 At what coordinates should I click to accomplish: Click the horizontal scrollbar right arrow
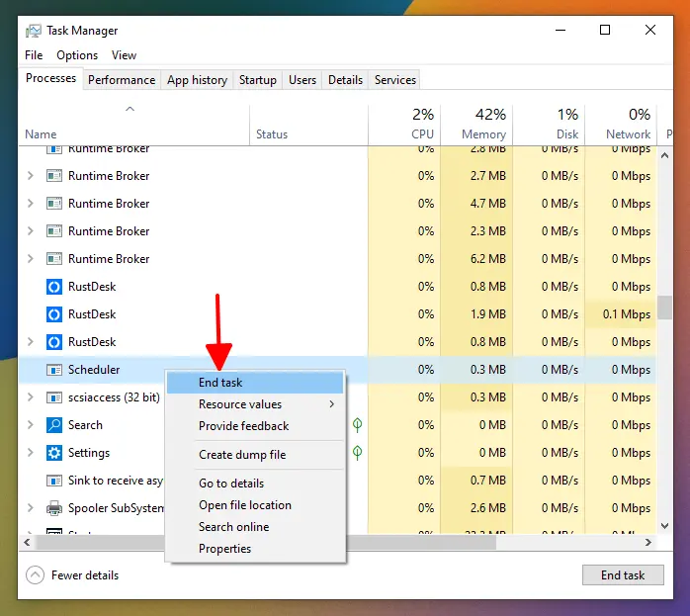(x=648, y=542)
